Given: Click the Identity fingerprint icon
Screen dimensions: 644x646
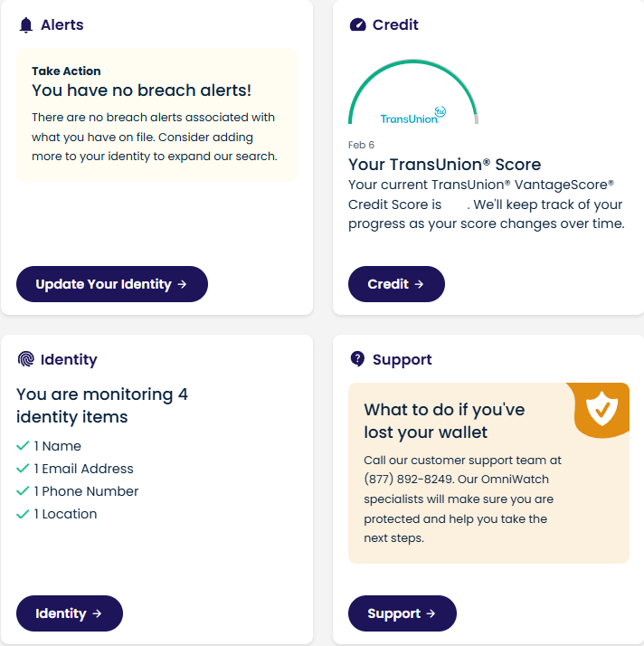Looking at the screenshot, I should [x=26, y=359].
